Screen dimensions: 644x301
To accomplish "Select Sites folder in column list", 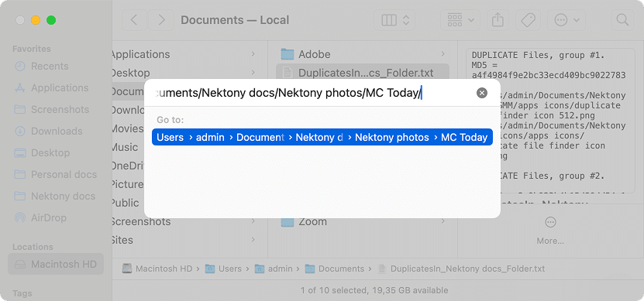I will pyautogui.click(x=122, y=240).
